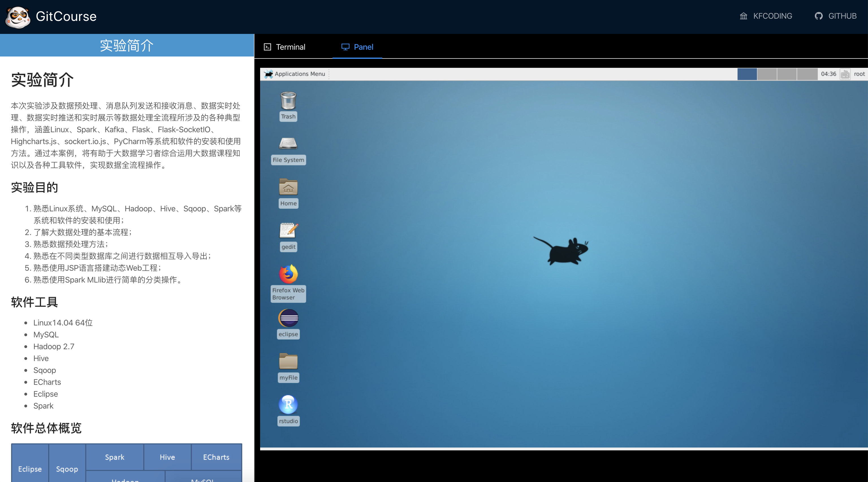Click the system clock display area
This screenshot has height=482, width=868.
(827, 74)
